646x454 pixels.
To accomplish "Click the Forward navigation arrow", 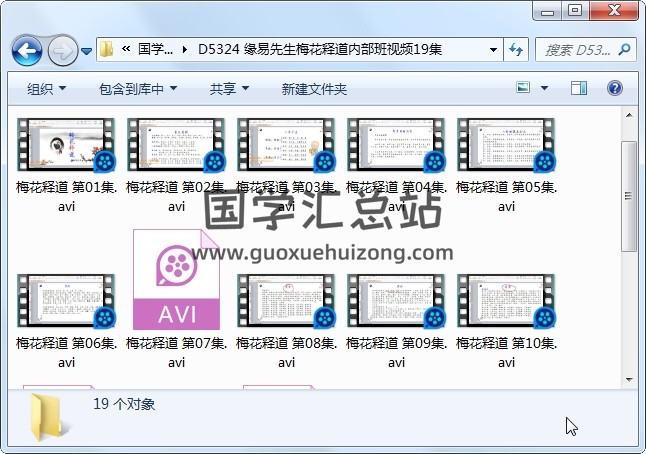I will (63, 51).
